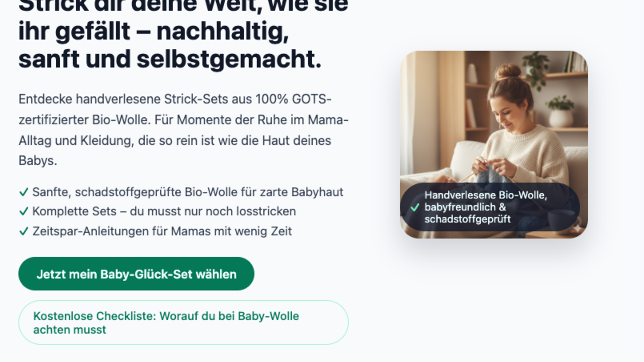
Task: Open the "Kostenlose Checkliste" outlined link
Action: [x=183, y=322]
